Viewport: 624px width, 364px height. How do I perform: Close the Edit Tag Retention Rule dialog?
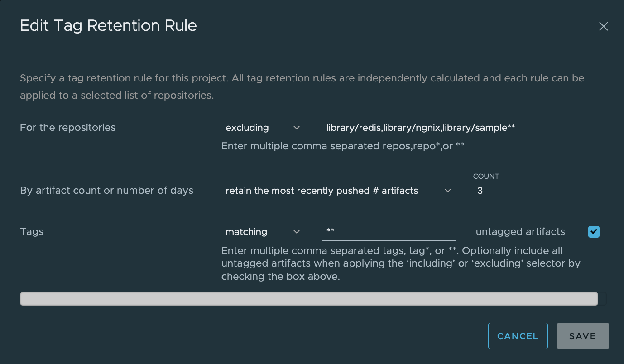click(603, 26)
